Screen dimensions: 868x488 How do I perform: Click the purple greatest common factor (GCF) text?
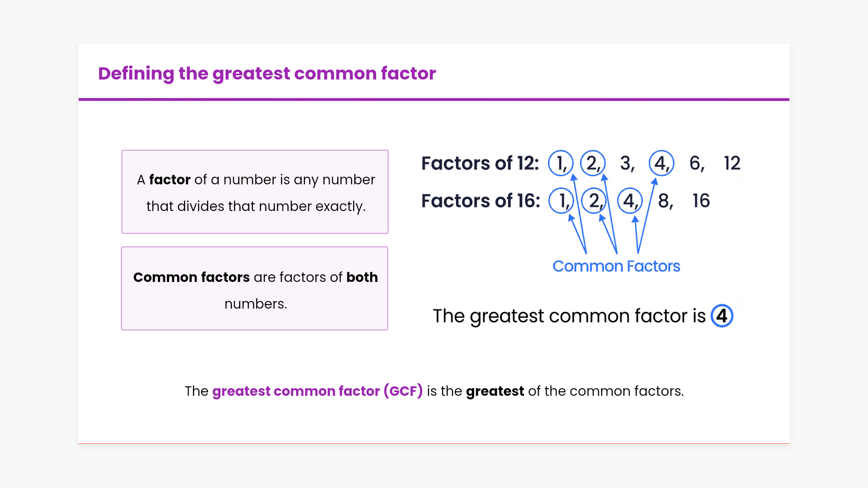(317, 391)
